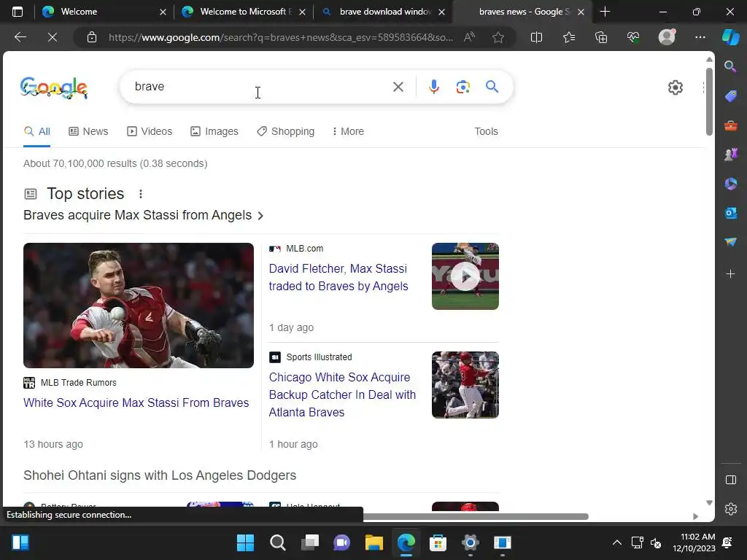Click the Google search magnifier button

coord(492,87)
